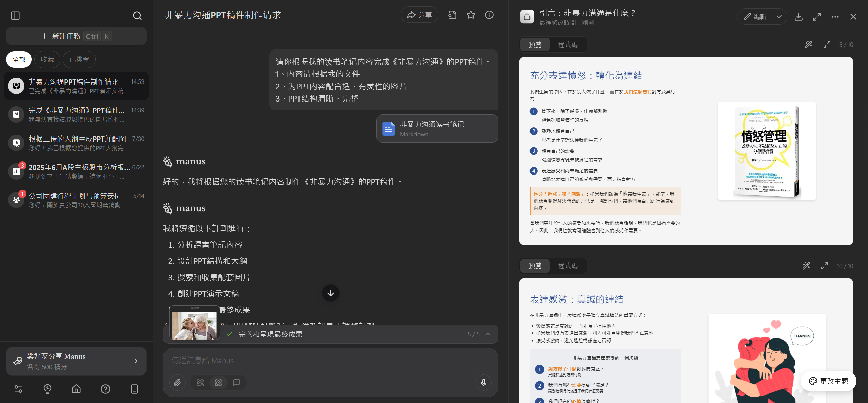
Task: Select the 已排程 filter pill
Action: (79, 60)
